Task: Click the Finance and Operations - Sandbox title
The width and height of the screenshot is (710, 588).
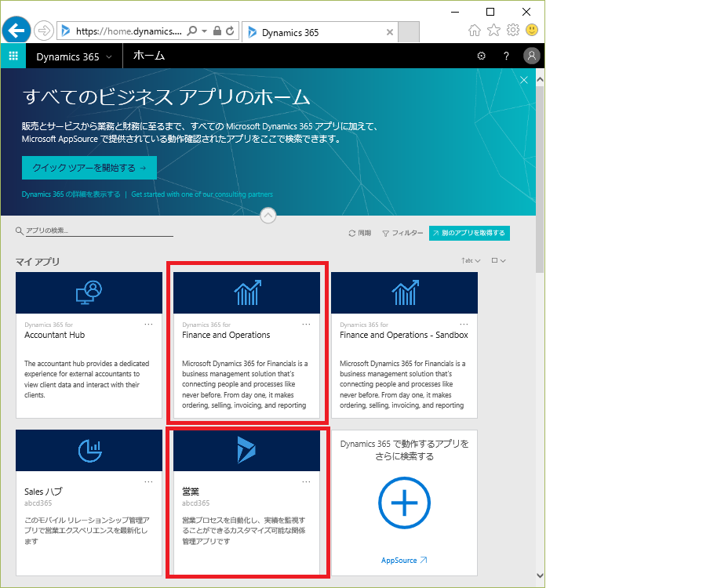Action: click(404, 335)
